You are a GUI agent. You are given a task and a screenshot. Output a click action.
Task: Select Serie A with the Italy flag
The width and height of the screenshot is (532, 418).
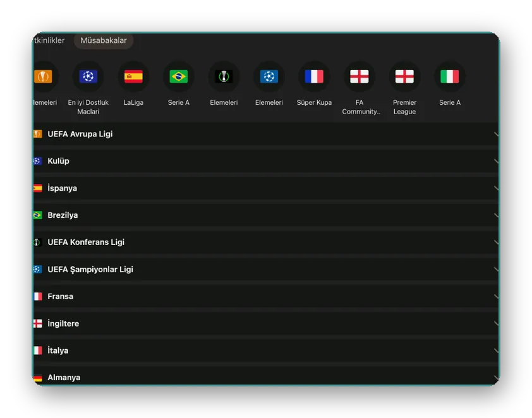tap(450, 83)
